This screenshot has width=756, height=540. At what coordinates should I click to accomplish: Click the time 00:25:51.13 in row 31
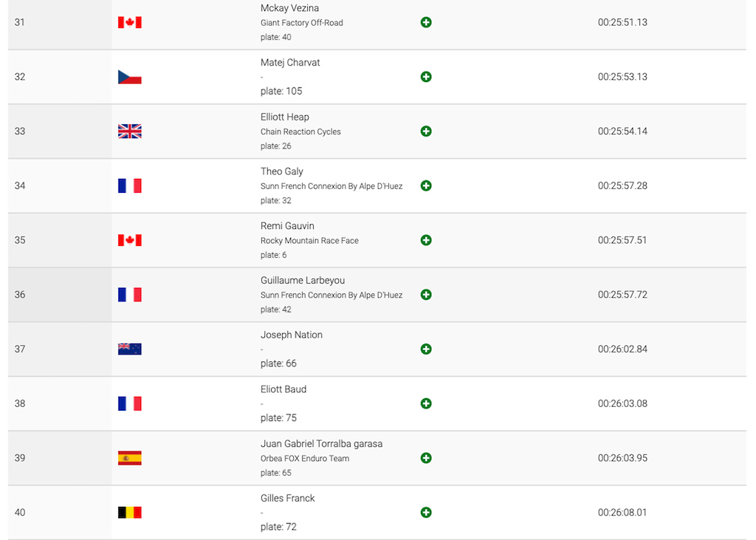click(x=622, y=22)
